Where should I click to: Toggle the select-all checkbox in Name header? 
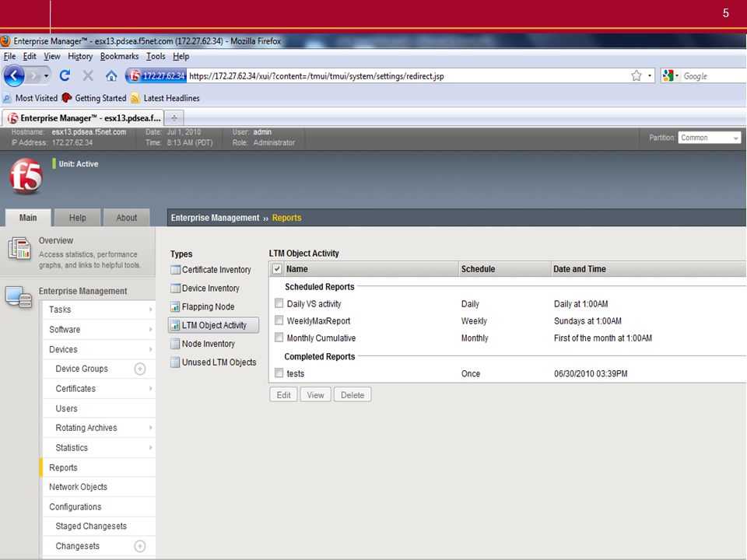[277, 268]
